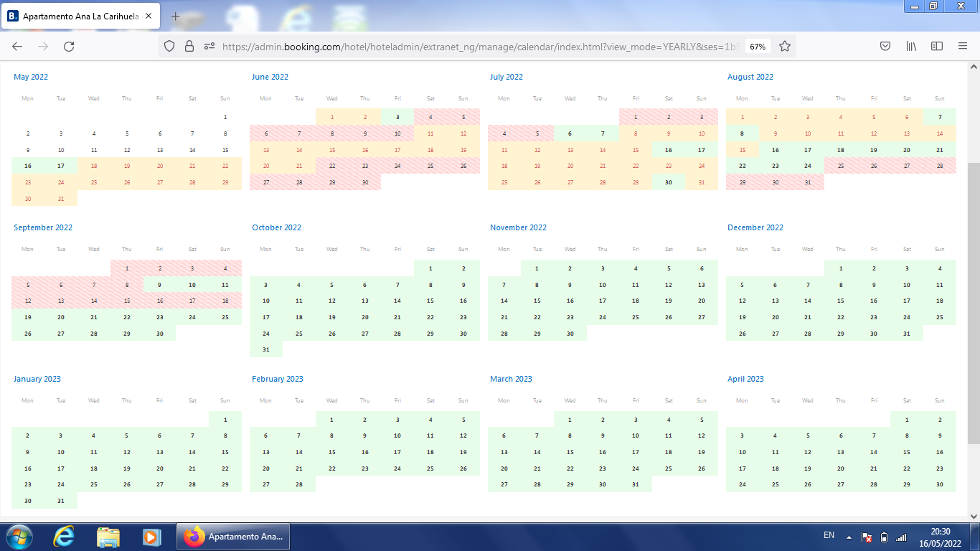Open a new tab with plus button
The height and width of the screenshot is (551, 980).
(x=176, y=16)
